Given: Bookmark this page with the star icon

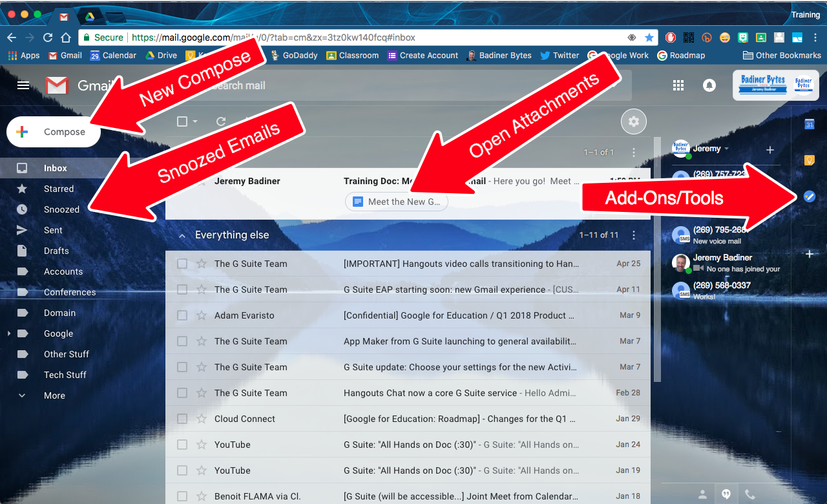Looking at the screenshot, I should [x=649, y=37].
